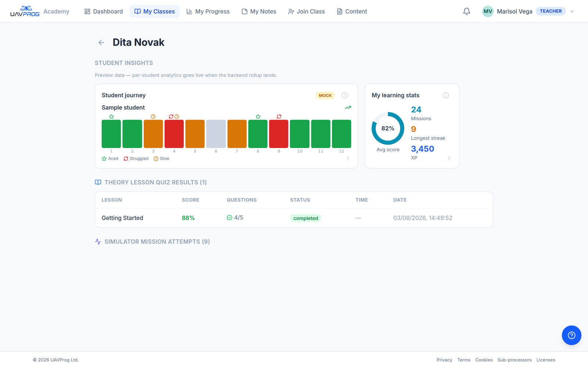Open the Join Class nav item
The width and height of the screenshot is (588, 368).
click(306, 11)
